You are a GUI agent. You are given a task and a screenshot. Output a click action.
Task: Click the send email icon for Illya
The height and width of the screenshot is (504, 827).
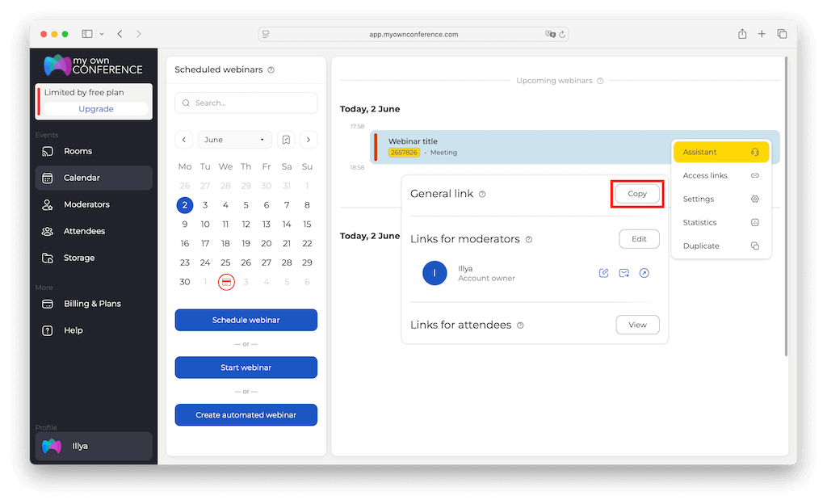(x=623, y=273)
